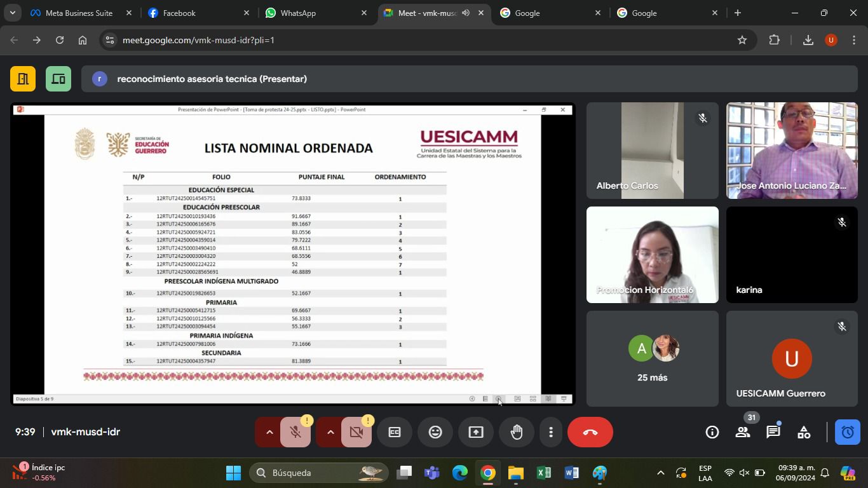
Task: Click the present screen icon
Action: [476, 432]
